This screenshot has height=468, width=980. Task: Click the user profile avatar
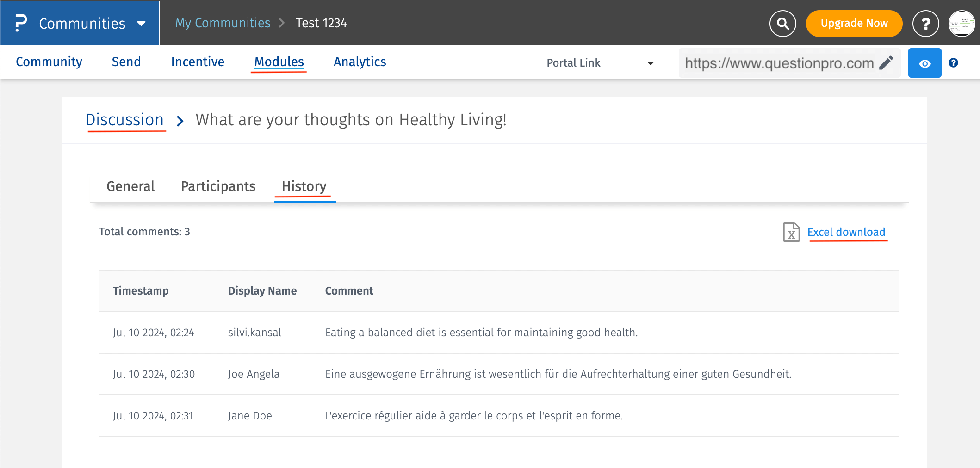tap(961, 23)
